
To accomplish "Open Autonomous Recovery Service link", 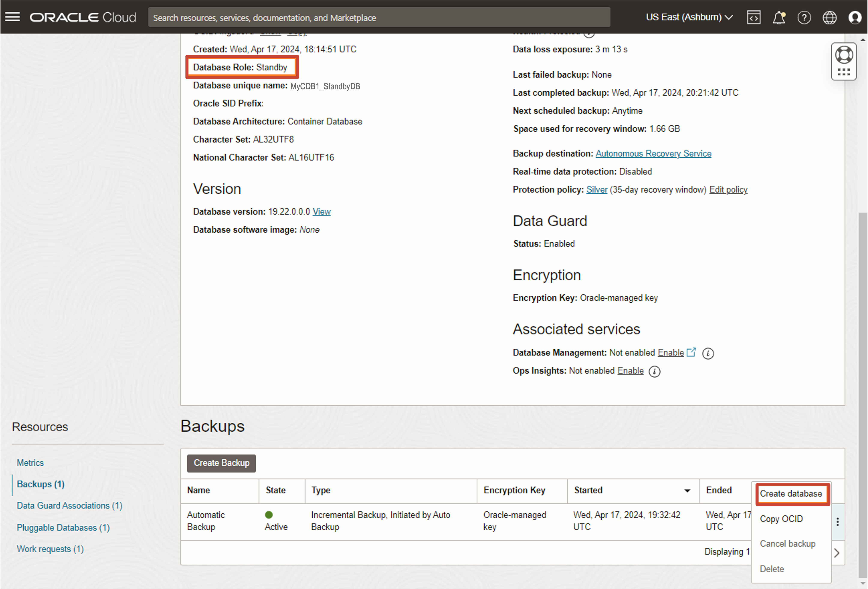I will click(653, 153).
